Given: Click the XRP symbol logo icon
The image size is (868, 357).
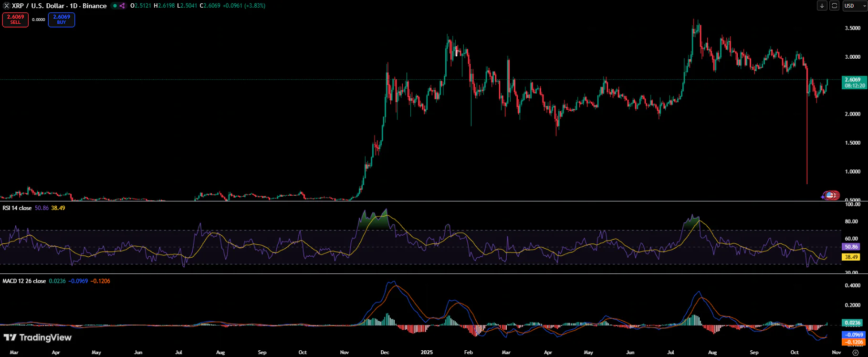Looking at the screenshot, I should point(7,6).
